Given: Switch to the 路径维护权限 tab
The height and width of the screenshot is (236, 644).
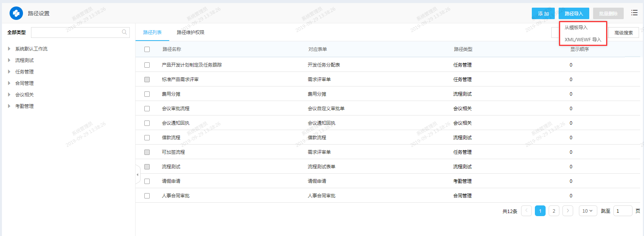Looking at the screenshot, I should click(x=190, y=33).
